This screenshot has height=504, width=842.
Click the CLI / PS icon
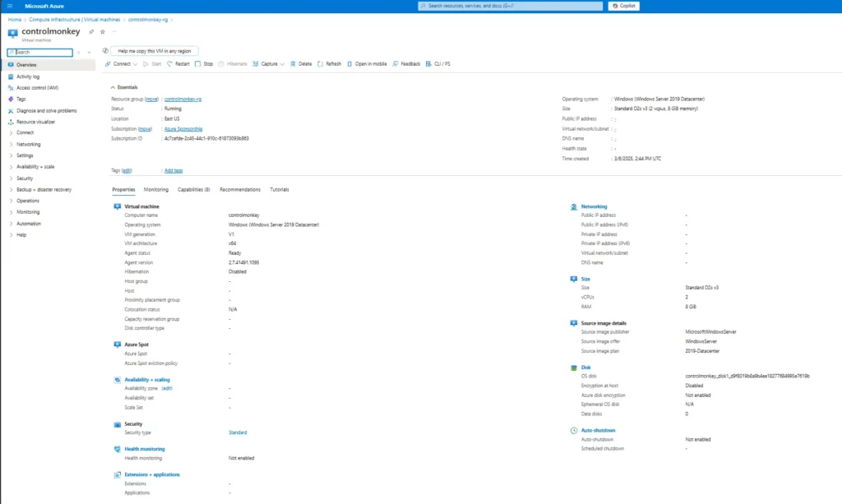(x=428, y=64)
